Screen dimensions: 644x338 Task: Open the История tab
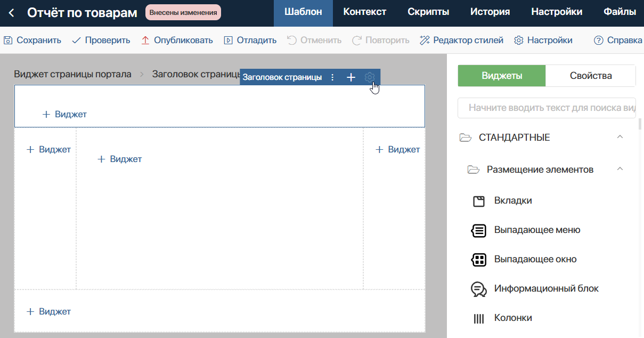tap(490, 12)
